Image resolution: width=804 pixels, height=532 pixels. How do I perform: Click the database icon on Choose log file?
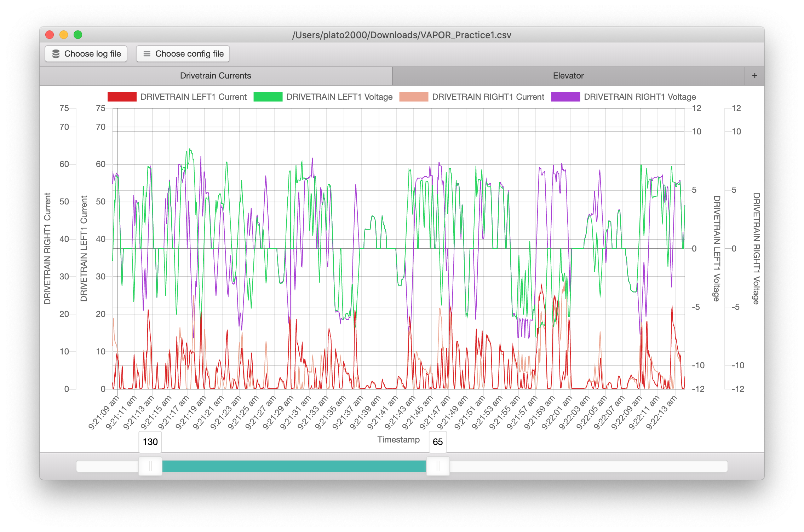[x=56, y=54]
